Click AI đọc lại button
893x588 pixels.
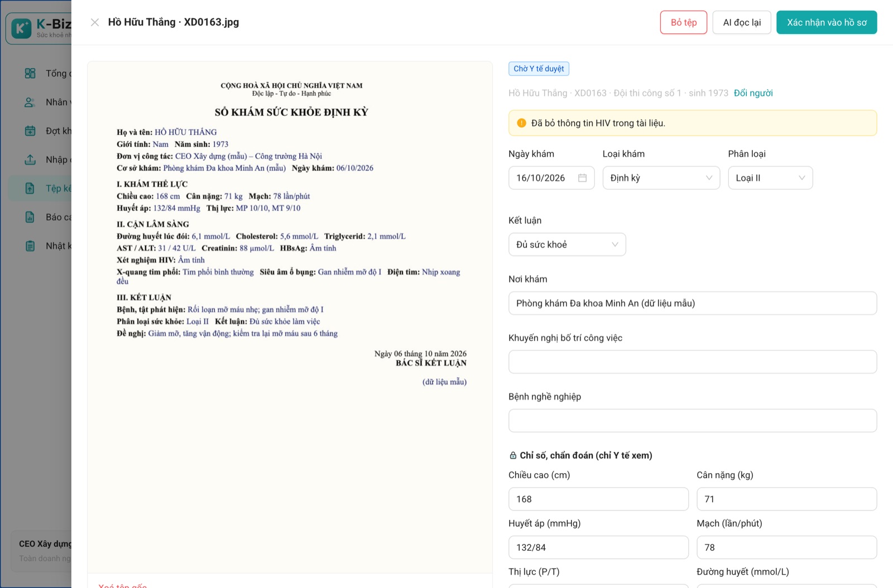[x=742, y=22]
